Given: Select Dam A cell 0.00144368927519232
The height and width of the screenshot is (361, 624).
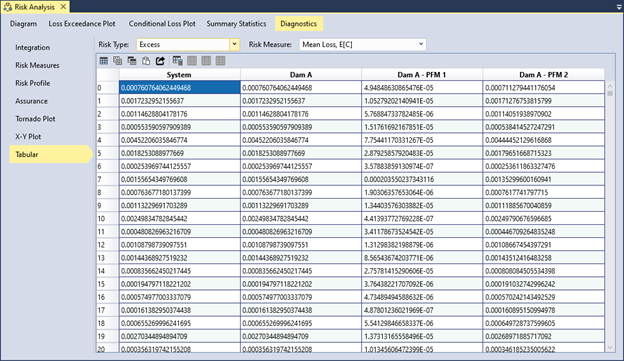Looking at the screenshot, I should [x=301, y=258].
